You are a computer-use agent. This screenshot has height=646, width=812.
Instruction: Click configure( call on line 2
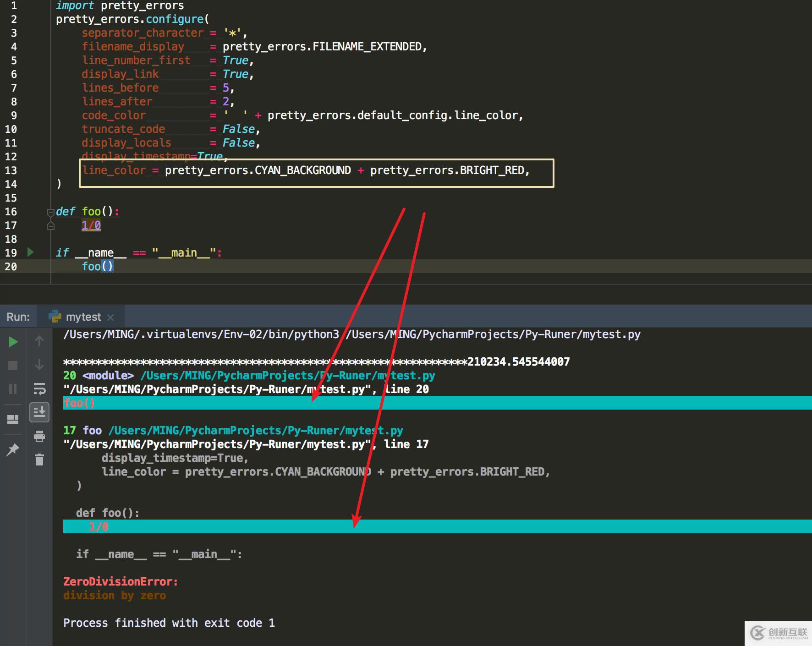[177, 19]
